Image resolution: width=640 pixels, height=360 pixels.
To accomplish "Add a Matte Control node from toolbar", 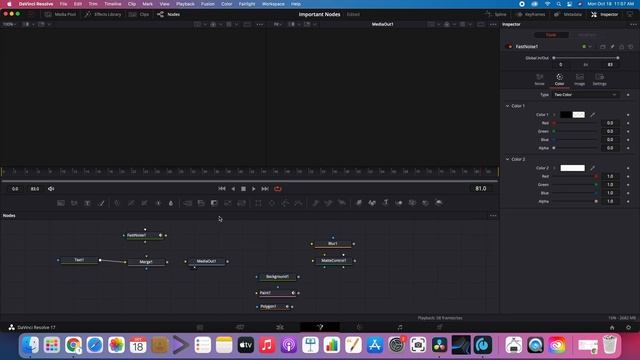I will (x=214, y=203).
